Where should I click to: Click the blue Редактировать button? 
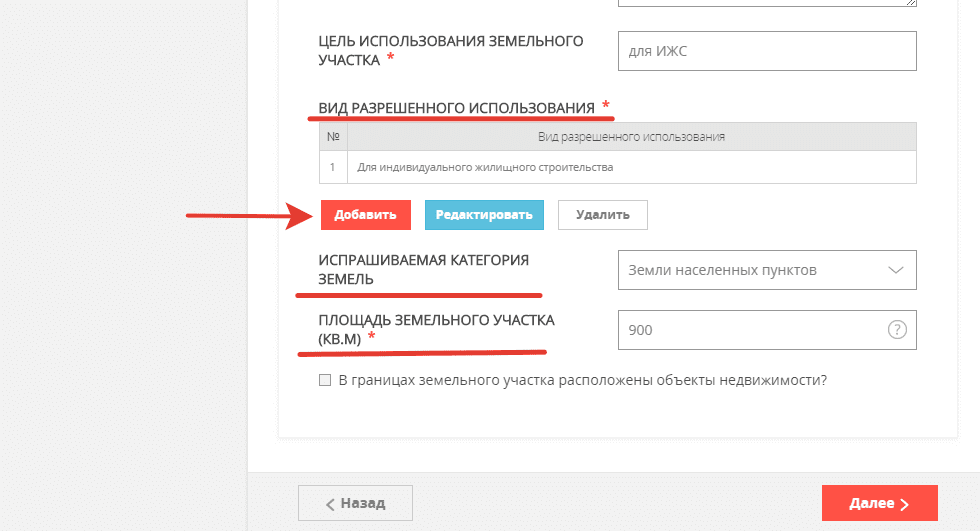coord(484,215)
